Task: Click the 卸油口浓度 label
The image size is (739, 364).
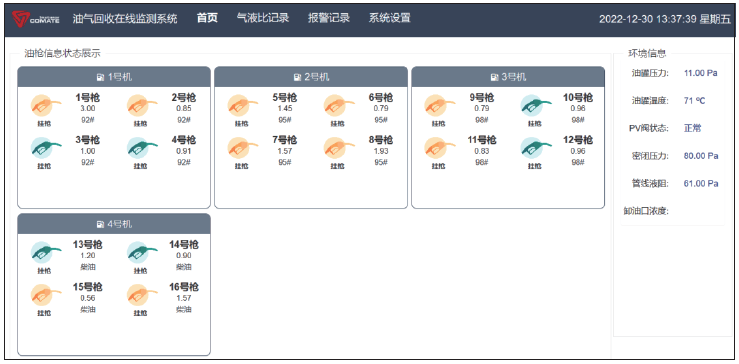Action: tap(646, 211)
